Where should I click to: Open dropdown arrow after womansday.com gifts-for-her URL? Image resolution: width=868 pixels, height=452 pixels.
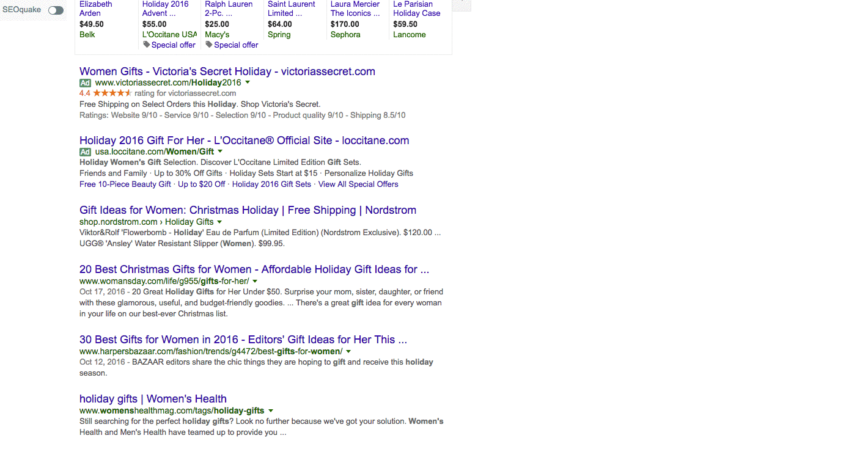(x=255, y=281)
